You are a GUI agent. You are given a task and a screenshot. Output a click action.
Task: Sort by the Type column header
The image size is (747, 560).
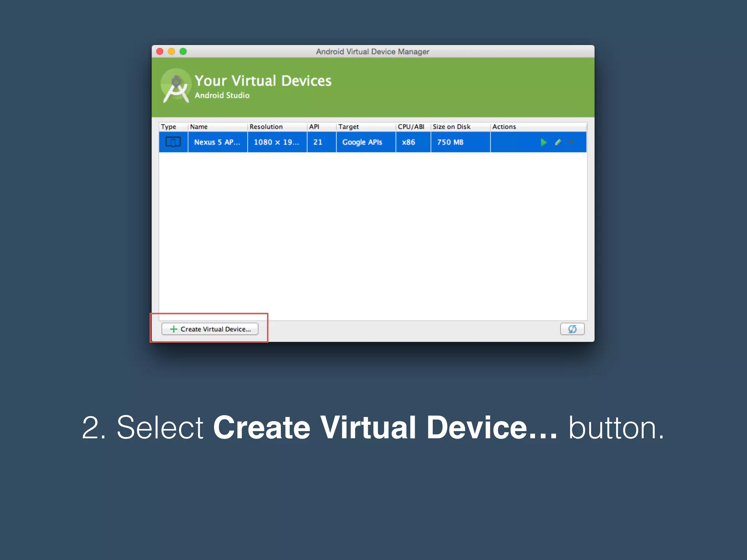point(173,127)
